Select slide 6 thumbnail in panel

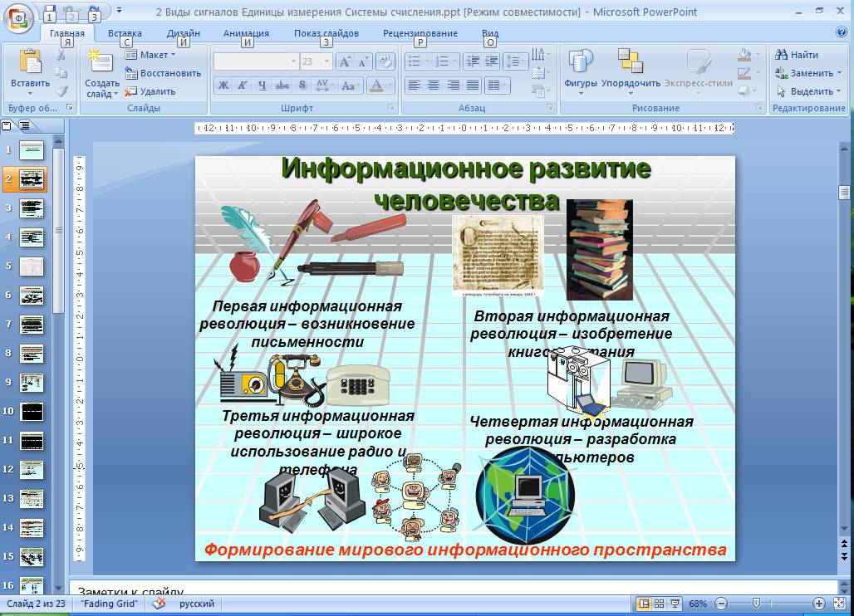32,296
